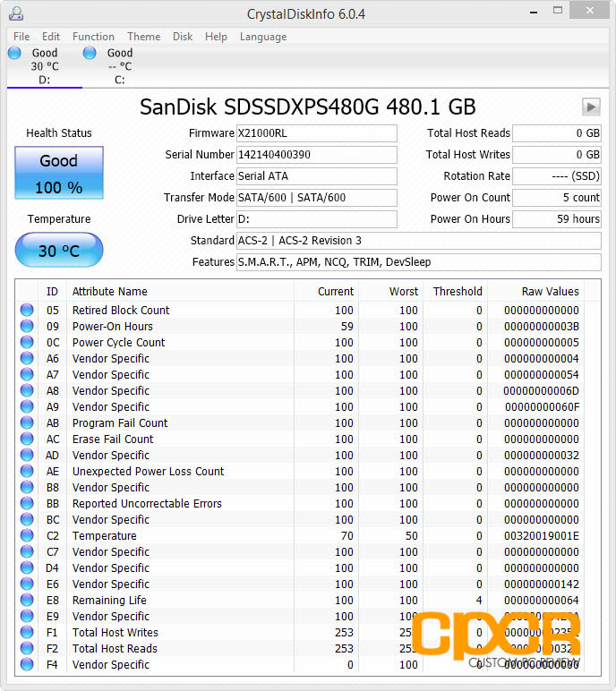The height and width of the screenshot is (691, 616).
Task: Click status orb for attribute A9
Action: (x=27, y=406)
